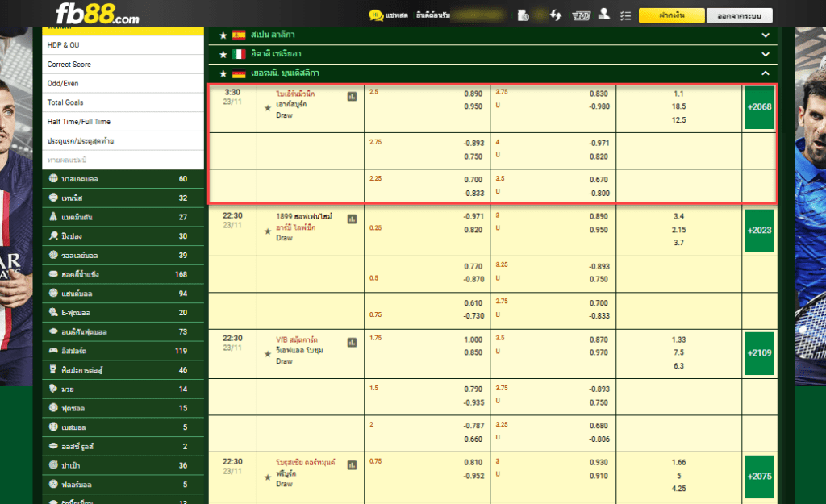Viewport: 826px width, 504px height.
Task: Open ปาเป้า sport with 36 events
Action: pos(123,465)
